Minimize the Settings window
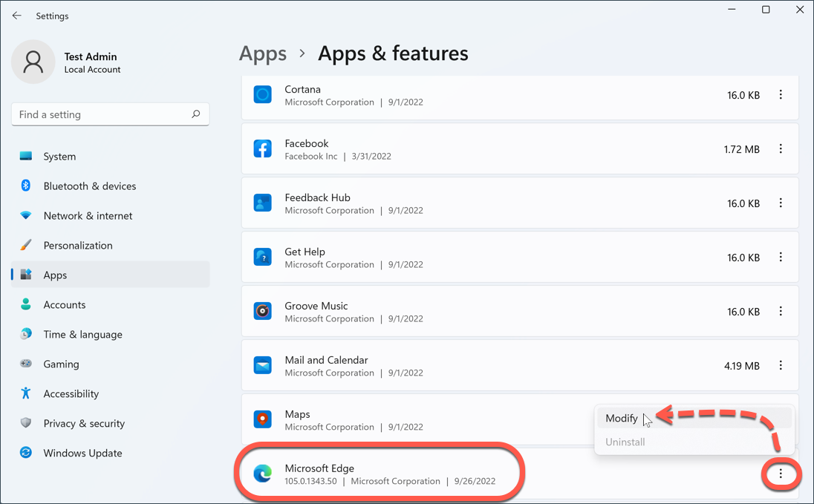 point(732,10)
